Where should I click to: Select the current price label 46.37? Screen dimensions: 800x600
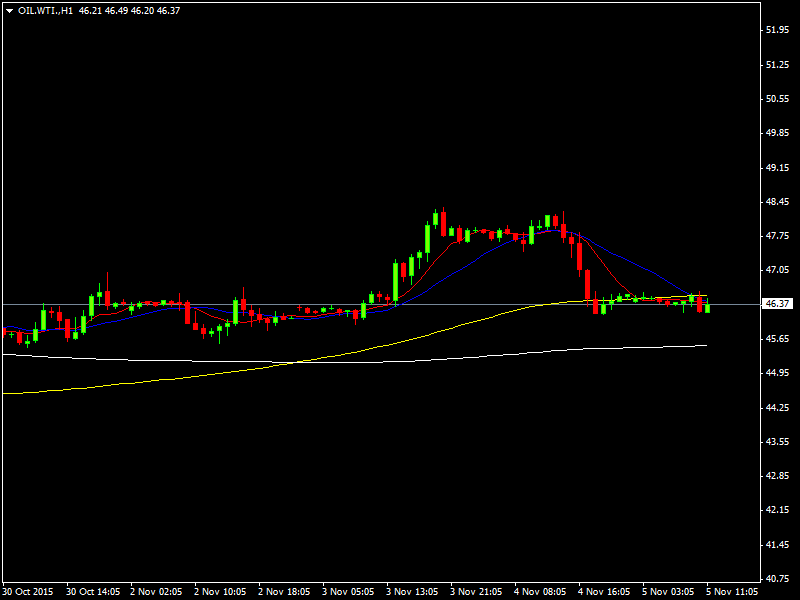tap(777, 304)
